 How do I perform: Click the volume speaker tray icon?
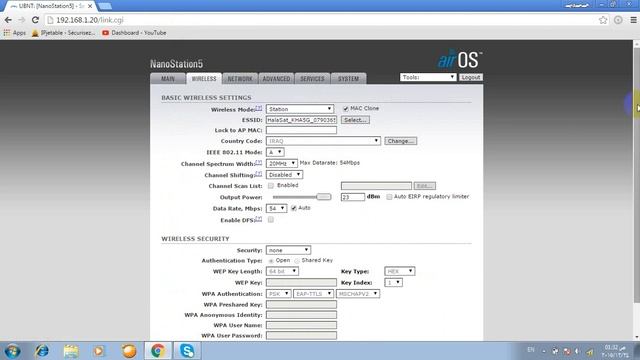(577, 351)
